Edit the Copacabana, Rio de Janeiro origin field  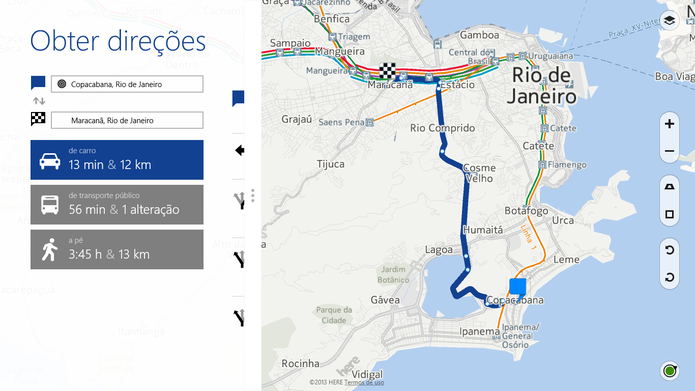click(127, 84)
